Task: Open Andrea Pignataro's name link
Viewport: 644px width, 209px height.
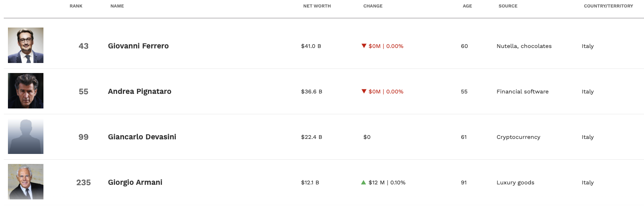Action: [139, 91]
